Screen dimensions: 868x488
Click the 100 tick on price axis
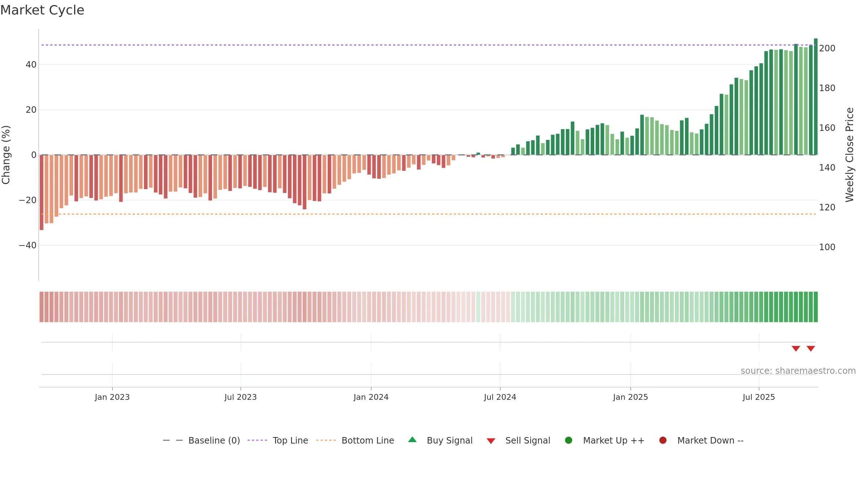pos(827,247)
